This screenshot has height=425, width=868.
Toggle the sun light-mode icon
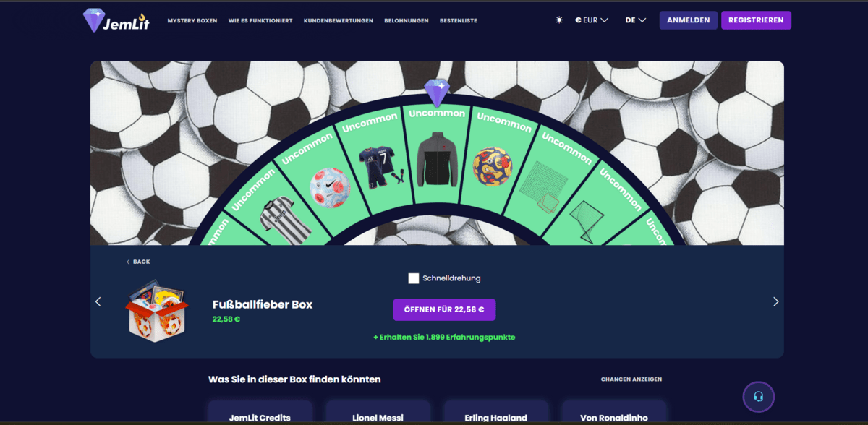tap(559, 20)
